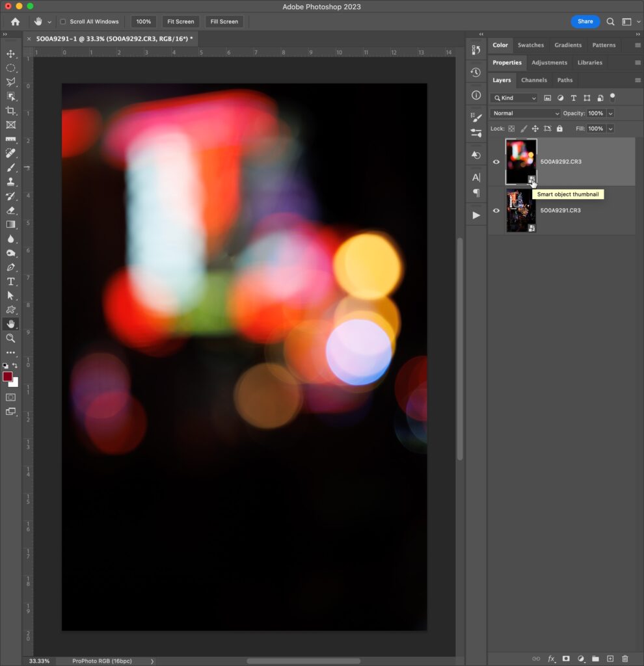The width and height of the screenshot is (644, 666).
Task: Add a layer mask
Action: pyautogui.click(x=566, y=659)
